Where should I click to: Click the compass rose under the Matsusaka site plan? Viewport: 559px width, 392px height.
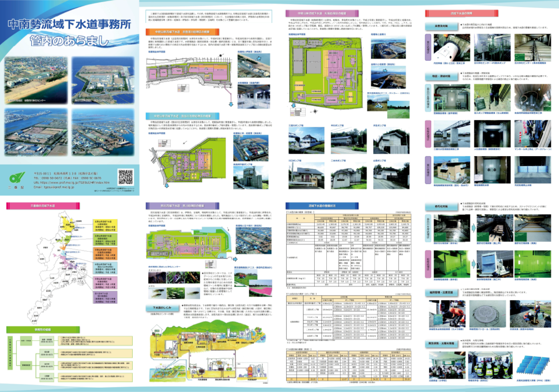point(315,111)
